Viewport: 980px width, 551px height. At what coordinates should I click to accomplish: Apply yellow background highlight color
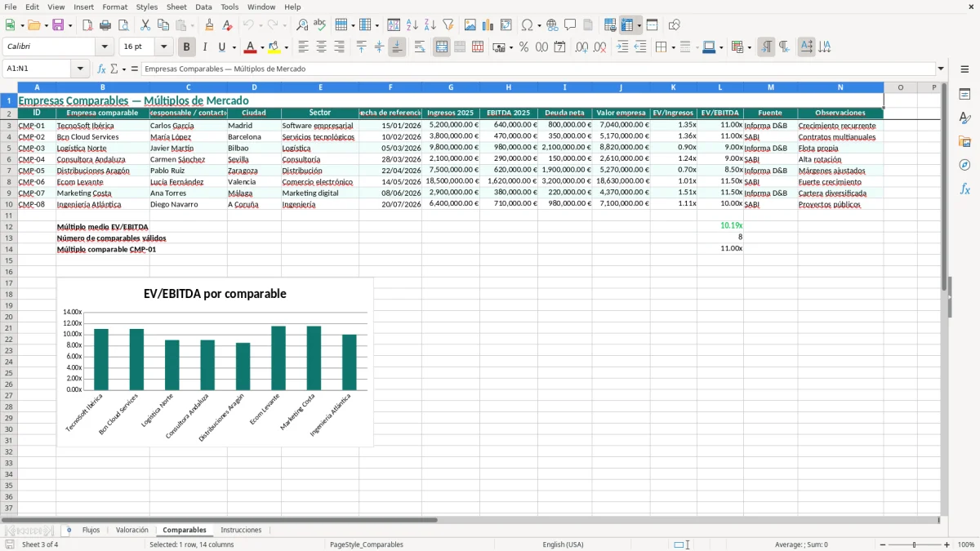tap(274, 47)
